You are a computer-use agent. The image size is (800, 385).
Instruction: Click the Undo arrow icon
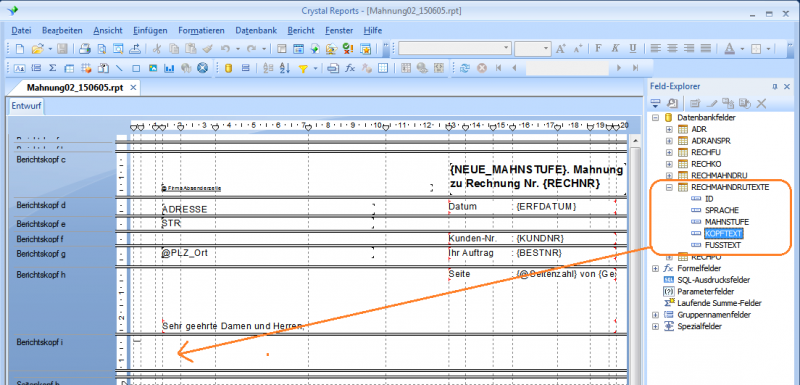coord(225,49)
